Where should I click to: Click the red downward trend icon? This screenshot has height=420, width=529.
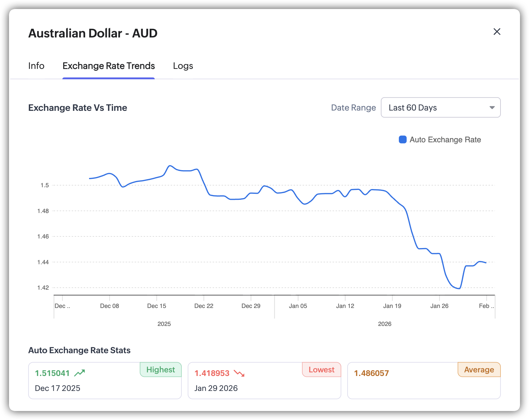[x=239, y=373]
